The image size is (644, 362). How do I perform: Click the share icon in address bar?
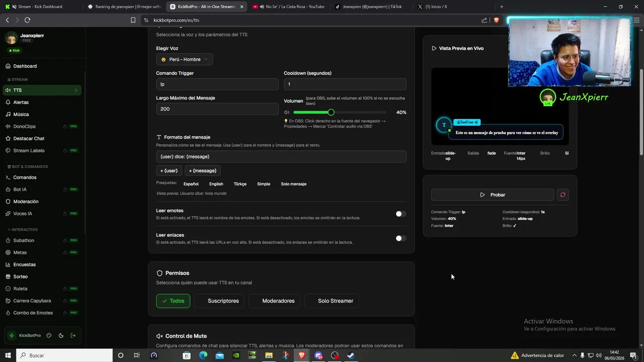(484, 20)
